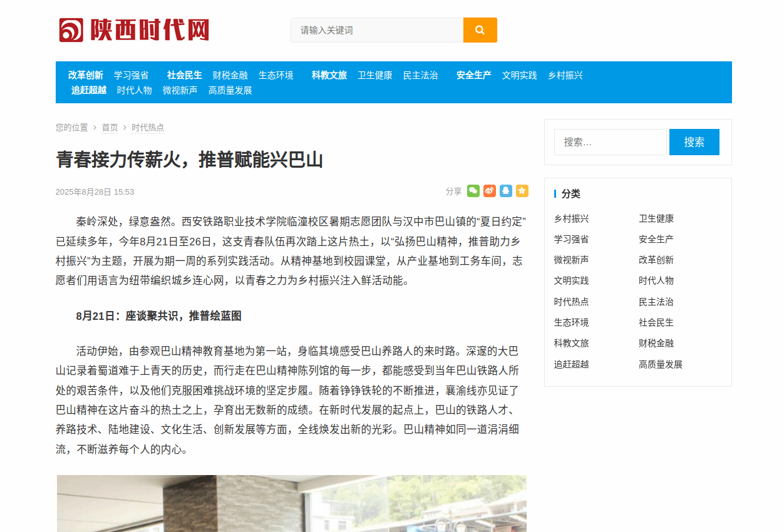Viewport: 784px width, 532px height.
Task: Open 改革创新 in the navigation bar
Action: click(x=86, y=75)
